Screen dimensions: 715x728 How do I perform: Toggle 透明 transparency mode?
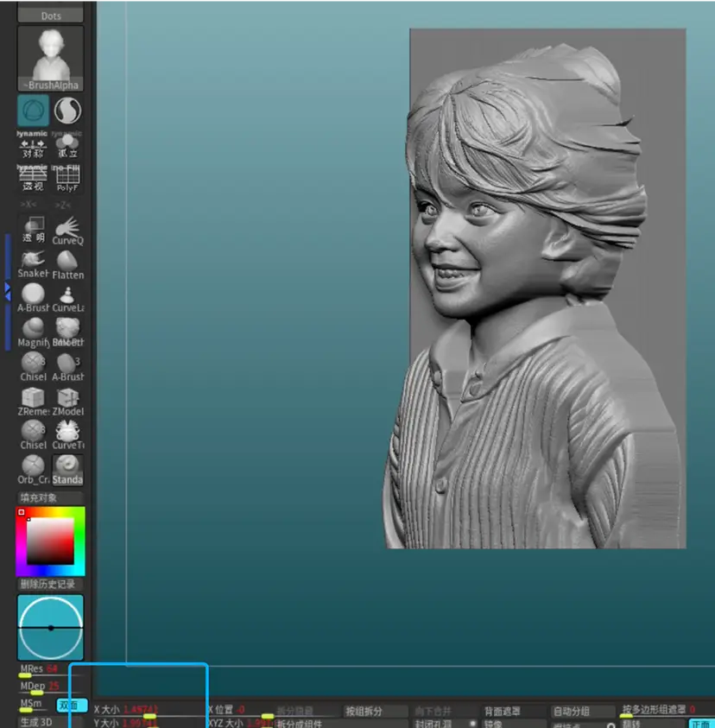[33, 230]
